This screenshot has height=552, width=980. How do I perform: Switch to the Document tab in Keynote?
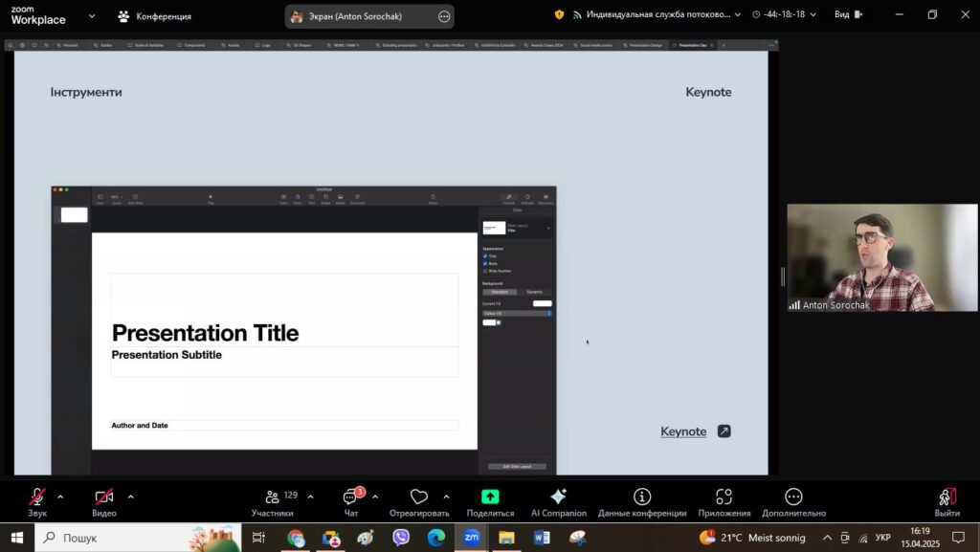coord(546,199)
